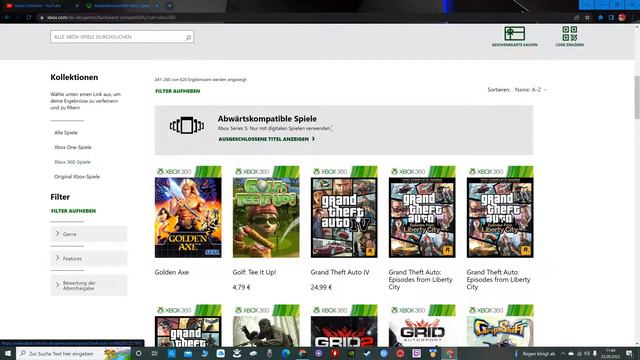Click the GripShift cover art
The image size is (640, 360).
click(500, 326)
